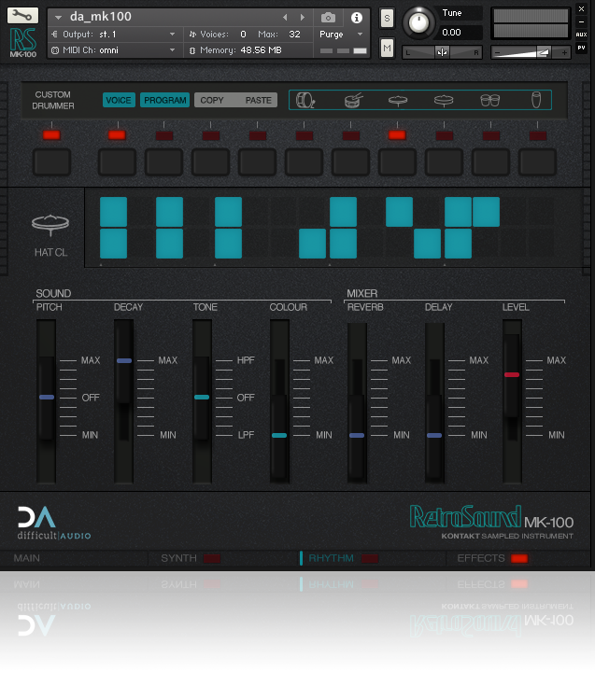Toggle the EFFECTS tab red LED
This screenshot has width=595, height=700.
point(519,558)
